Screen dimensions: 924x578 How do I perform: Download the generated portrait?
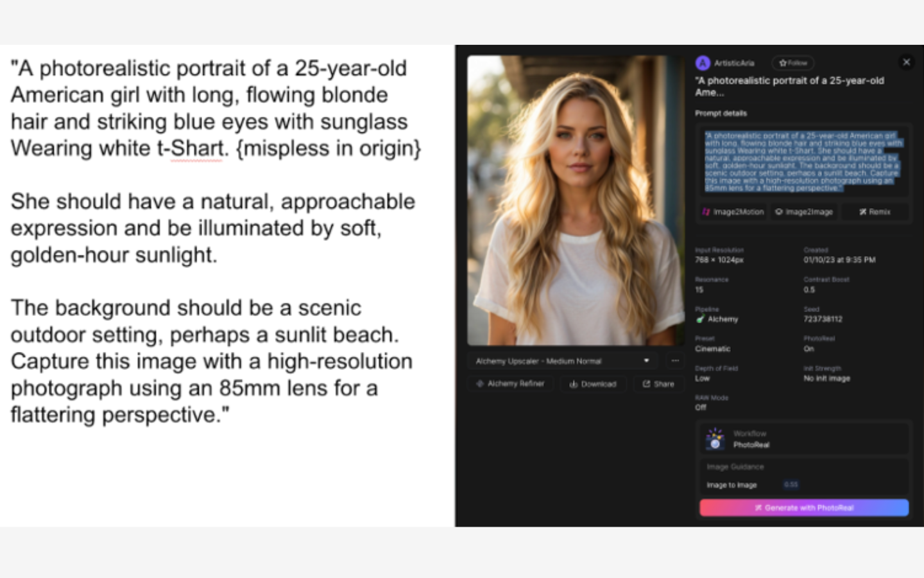593,384
